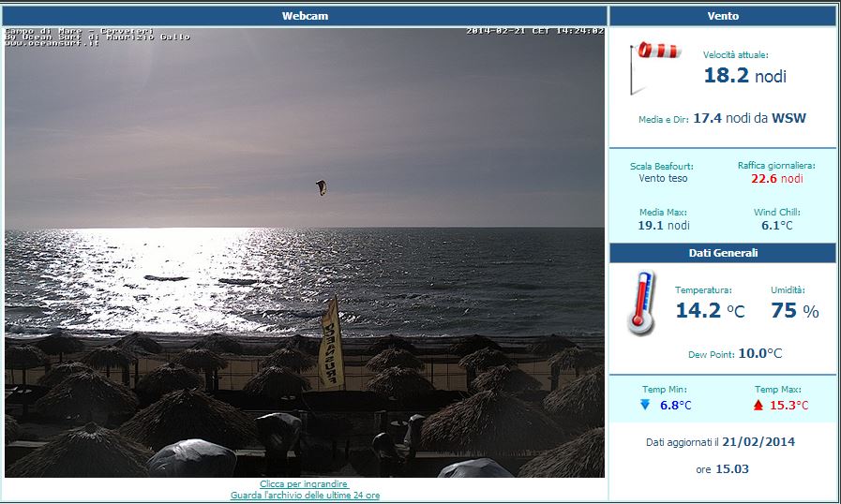
Task: Click the yellow beach banner flag
Action: pyautogui.click(x=330, y=343)
